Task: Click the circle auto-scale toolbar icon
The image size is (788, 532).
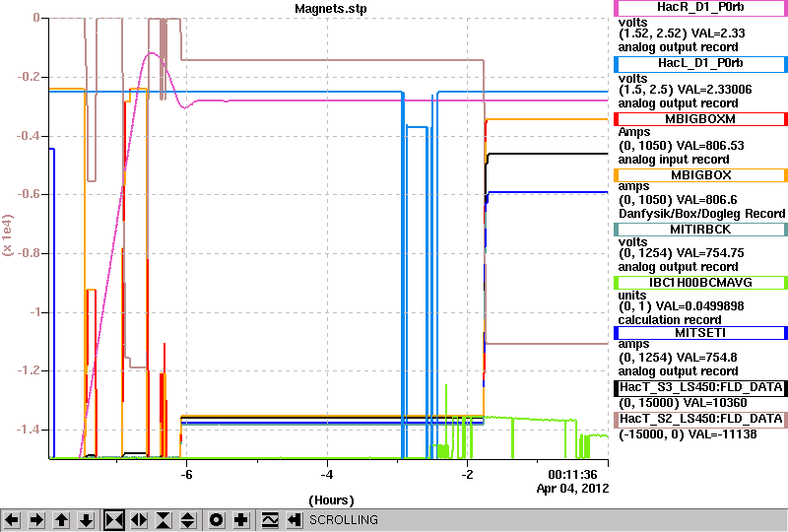Action: click(x=216, y=520)
